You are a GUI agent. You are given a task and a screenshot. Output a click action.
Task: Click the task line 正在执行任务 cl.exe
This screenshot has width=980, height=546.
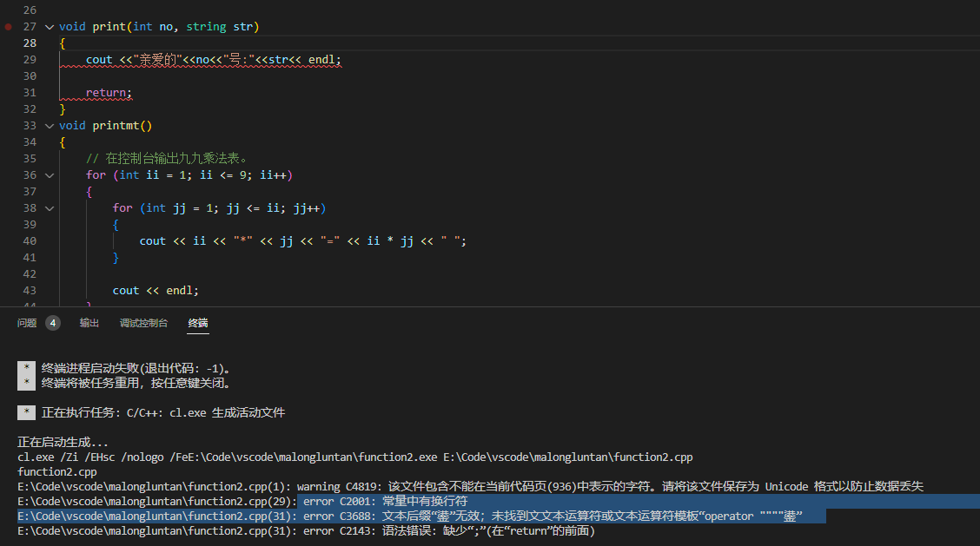tap(163, 413)
